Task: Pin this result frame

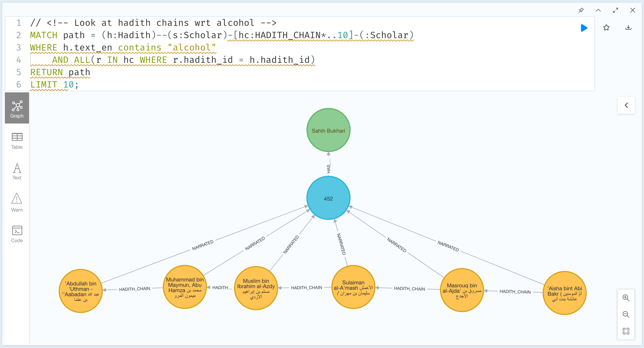Action: (x=581, y=10)
